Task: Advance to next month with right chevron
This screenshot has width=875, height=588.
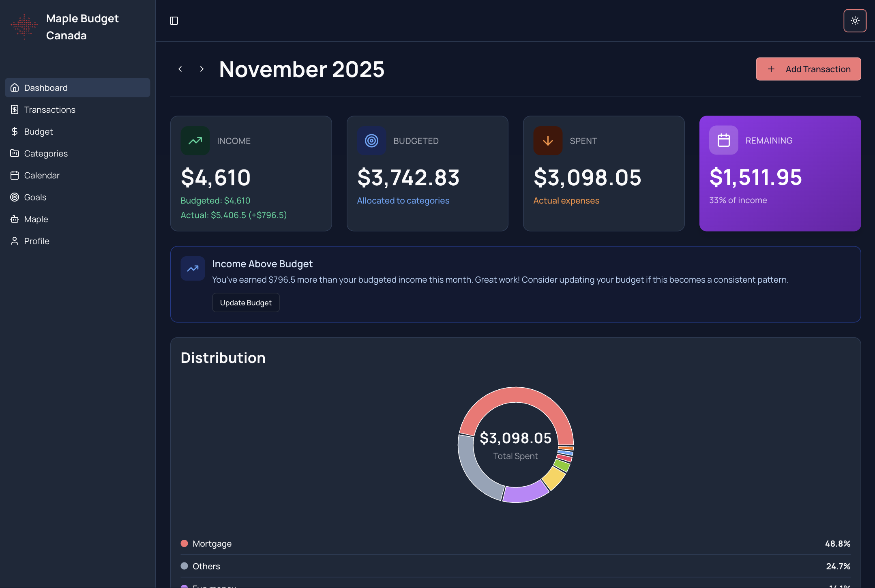Action: pos(202,69)
